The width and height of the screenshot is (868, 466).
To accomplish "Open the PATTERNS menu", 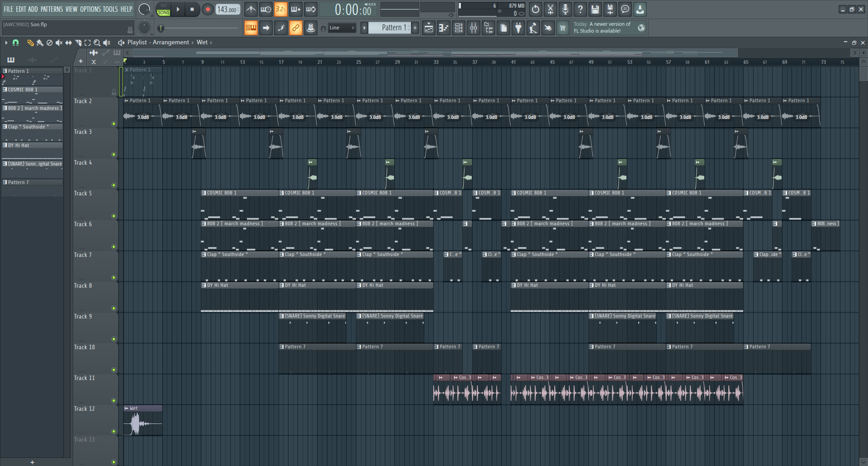I will (52, 9).
